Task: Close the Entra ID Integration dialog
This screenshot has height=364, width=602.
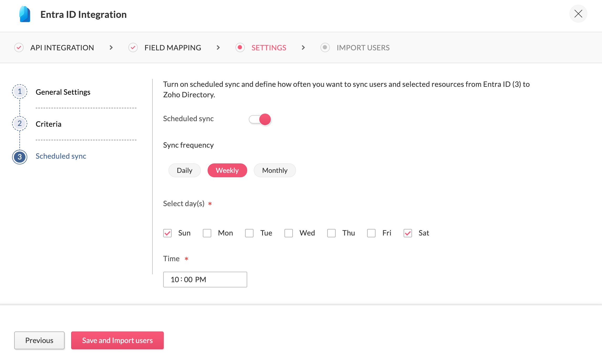Action: point(578,14)
